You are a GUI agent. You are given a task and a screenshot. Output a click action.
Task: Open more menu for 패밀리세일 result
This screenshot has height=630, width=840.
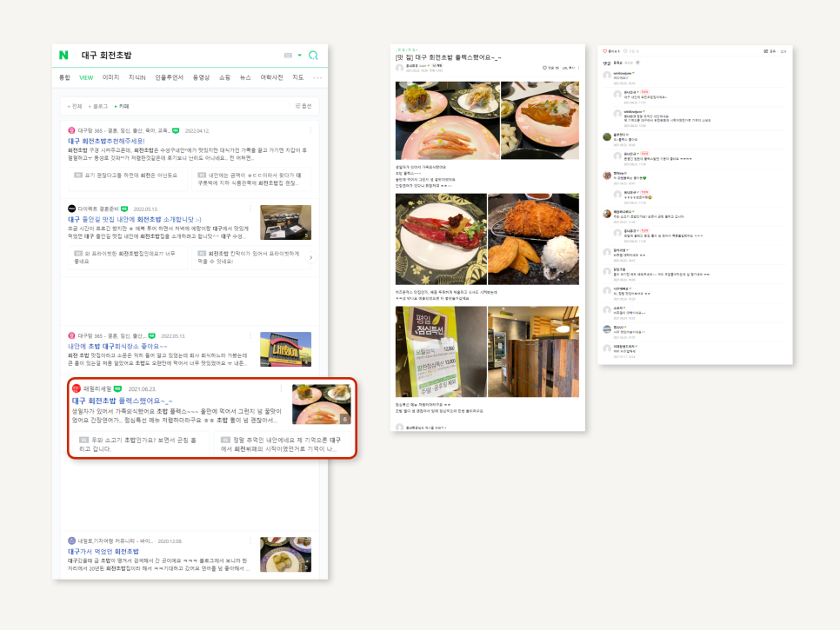coord(281,388)
